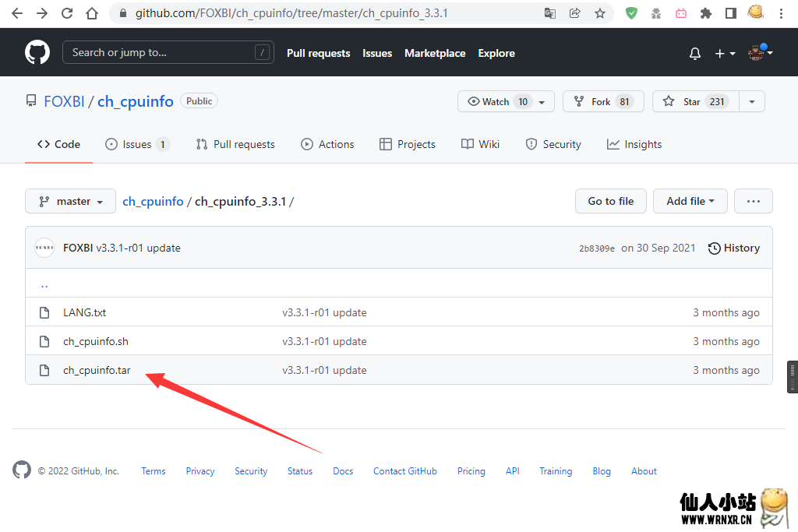Open the LANG.txt file
798x532 pixels.
coord(84,312)
